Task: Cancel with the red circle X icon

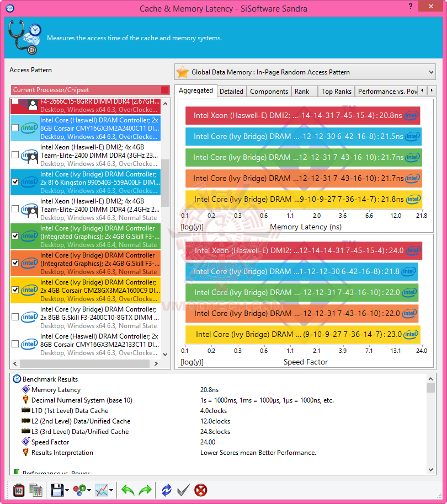Action: pyautogui.click(x=201, y=490)
